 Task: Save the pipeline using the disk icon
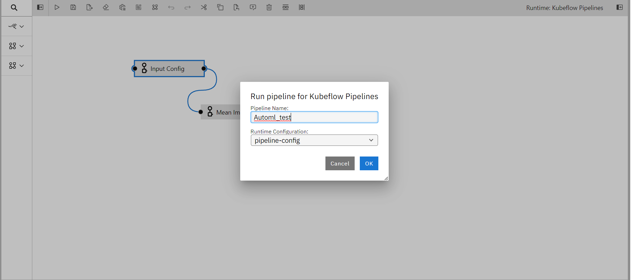(73, 7)
